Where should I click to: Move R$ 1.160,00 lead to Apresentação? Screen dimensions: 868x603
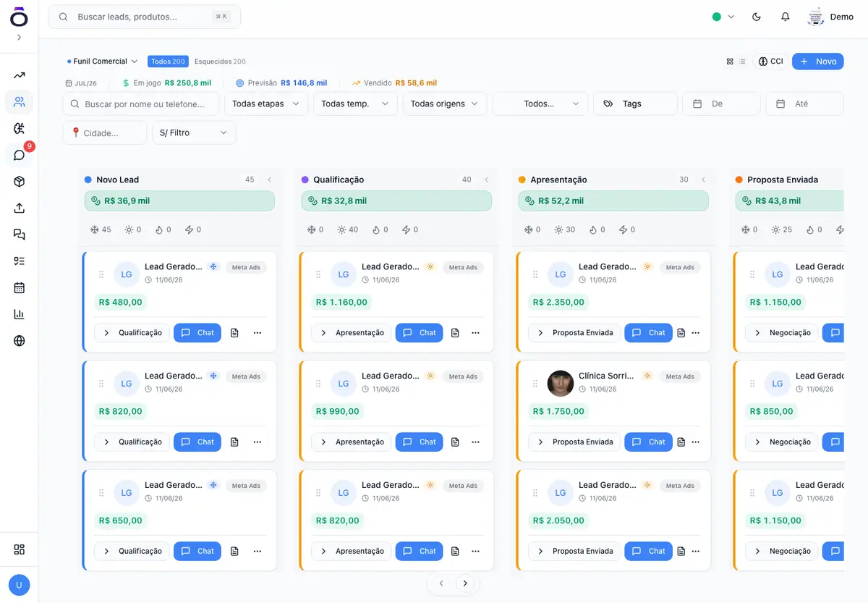tap(352, 333)
